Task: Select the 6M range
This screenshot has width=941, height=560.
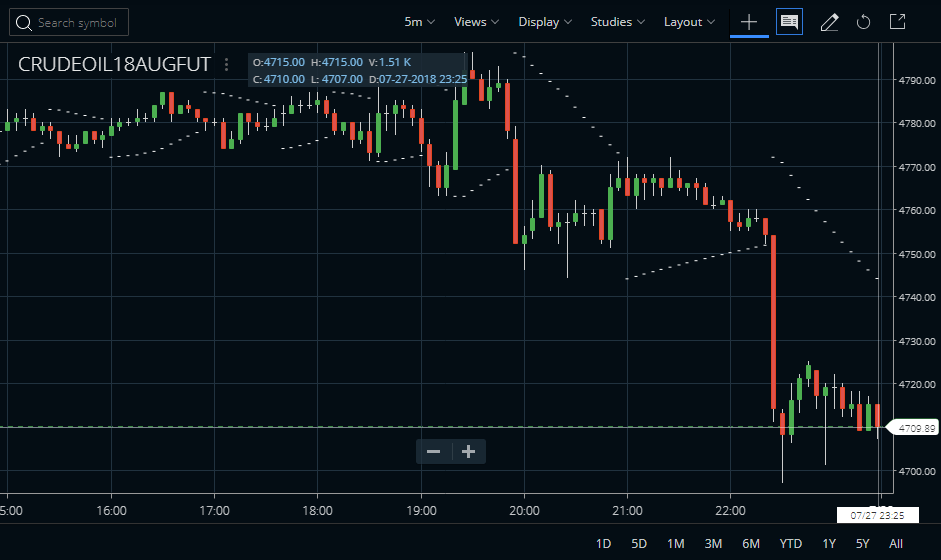Action: coord(751,544)
